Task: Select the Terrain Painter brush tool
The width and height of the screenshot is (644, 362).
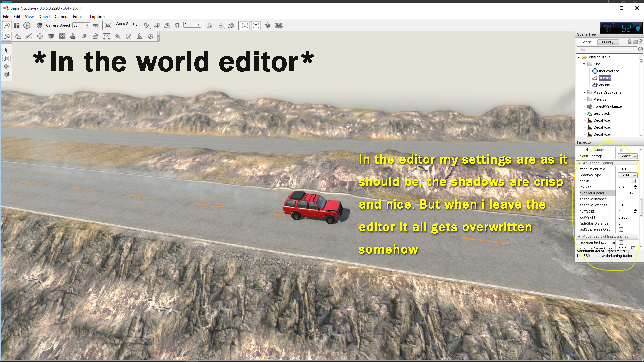Action: coord(29,36)
